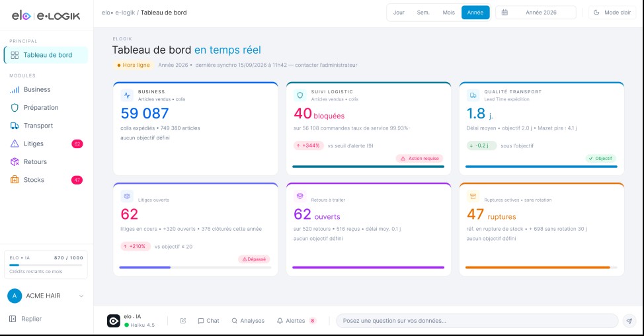Click the ELO IA credits progress bar
Screen dimensions: 644x336
pyautogui.click(x=46, y=265)
